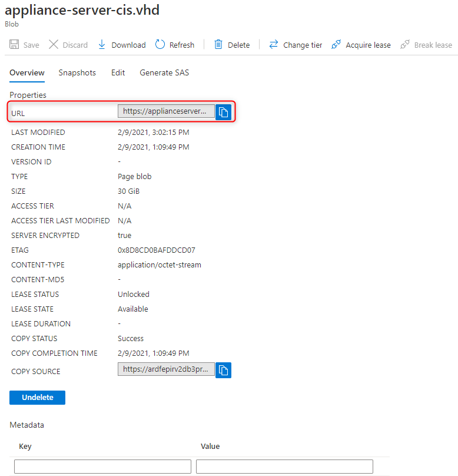Screen dimensions: 458x476
Task: Click the Change tier arrows icon
Action: tap(274, 44)
